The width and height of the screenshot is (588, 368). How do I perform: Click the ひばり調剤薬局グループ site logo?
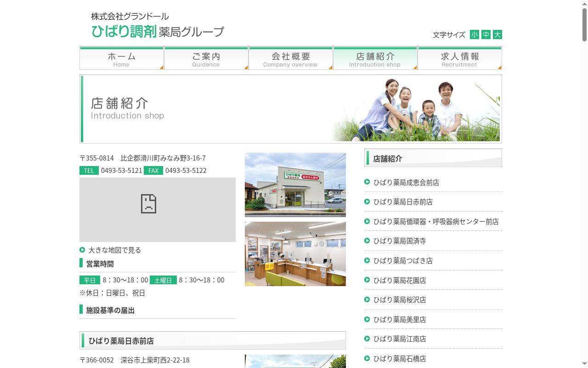tap(157, 25)
